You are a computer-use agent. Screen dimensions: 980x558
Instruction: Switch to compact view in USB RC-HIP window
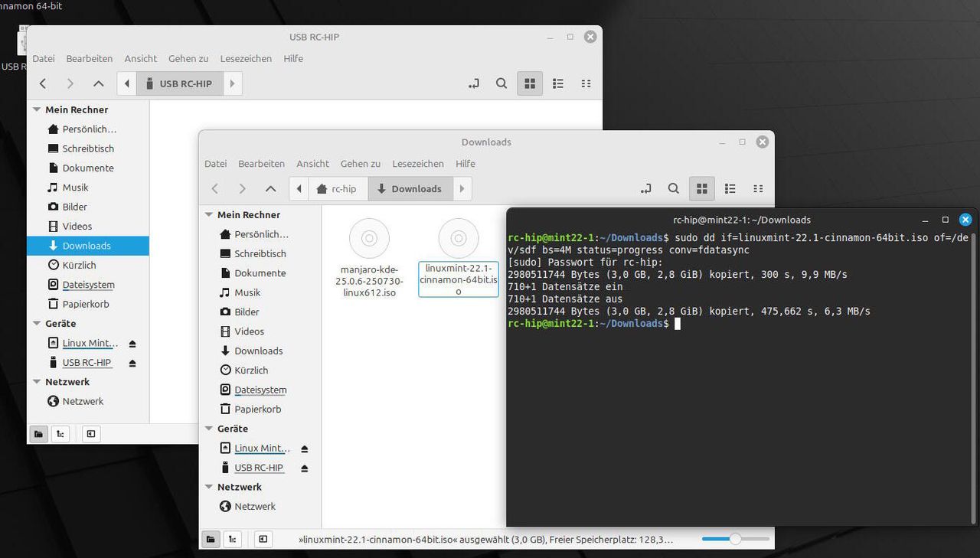coord(586,83)
